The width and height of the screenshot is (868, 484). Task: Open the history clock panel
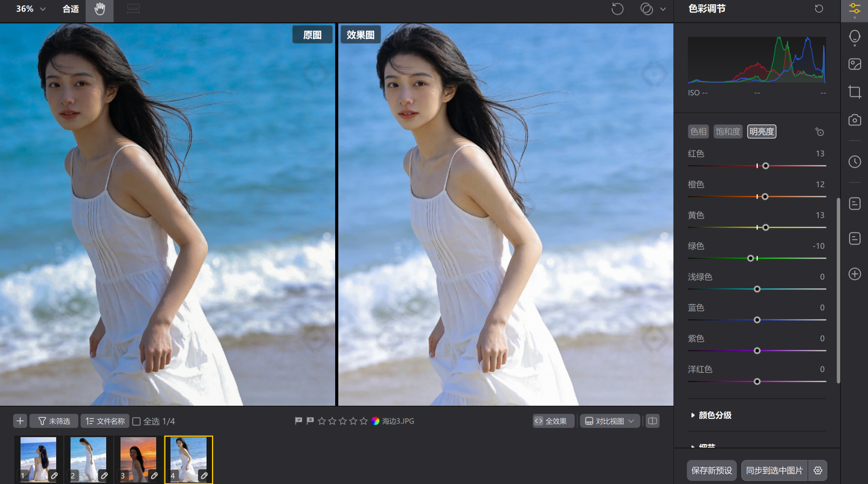tap(854, 162)
